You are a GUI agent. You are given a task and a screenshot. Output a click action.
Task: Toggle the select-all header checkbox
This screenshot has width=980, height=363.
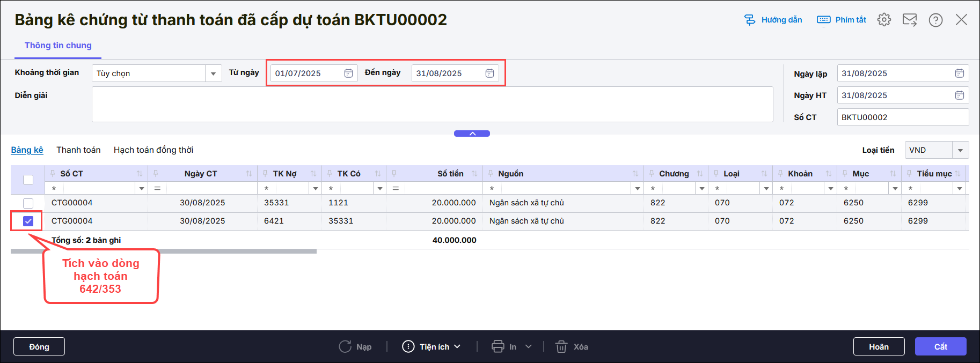point(28,180)
